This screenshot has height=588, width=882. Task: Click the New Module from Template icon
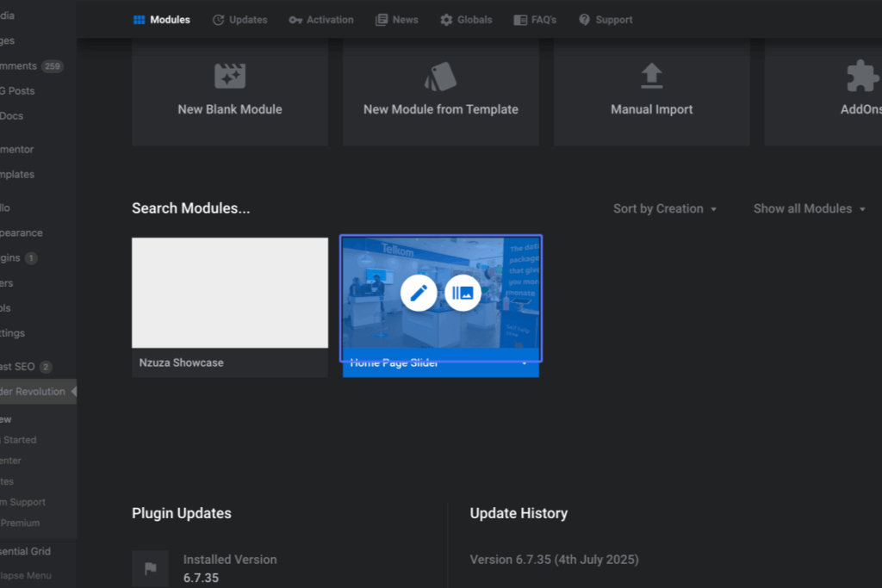tap(440, 77)
